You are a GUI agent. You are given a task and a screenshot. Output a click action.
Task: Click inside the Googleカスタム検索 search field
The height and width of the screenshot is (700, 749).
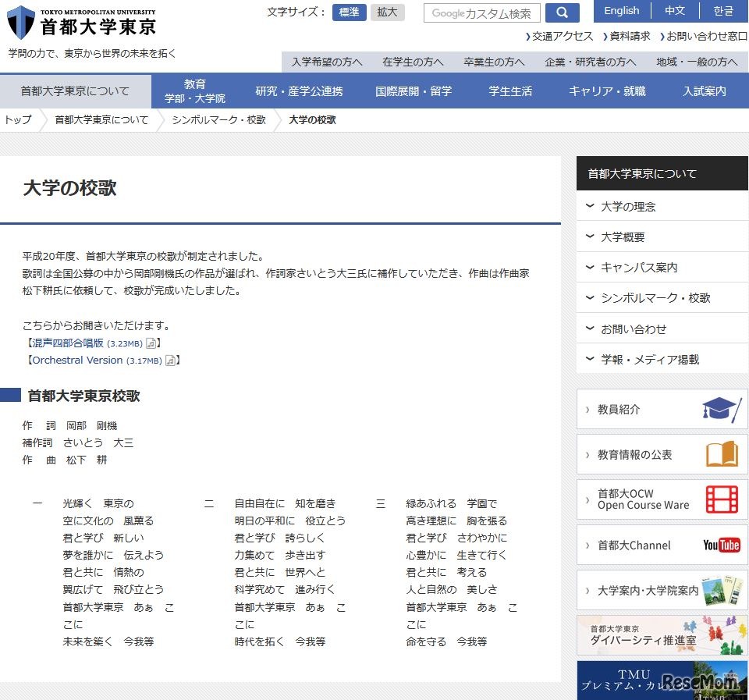click(x=482, y=12)
